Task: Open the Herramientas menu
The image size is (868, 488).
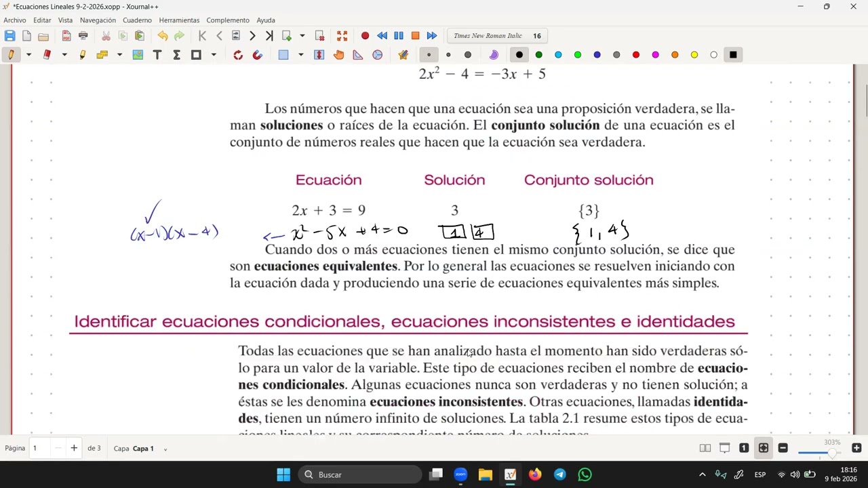Action: [179, 20]
